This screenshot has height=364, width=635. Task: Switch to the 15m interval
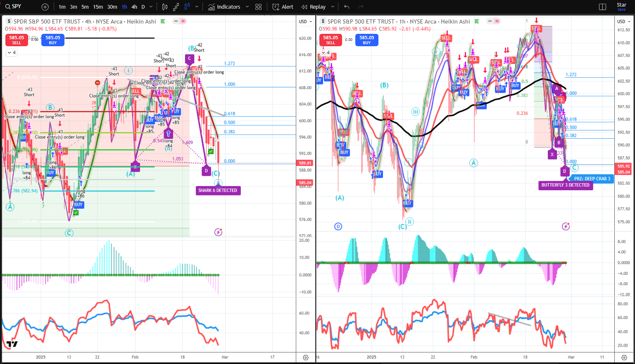(x=98, y=7)
